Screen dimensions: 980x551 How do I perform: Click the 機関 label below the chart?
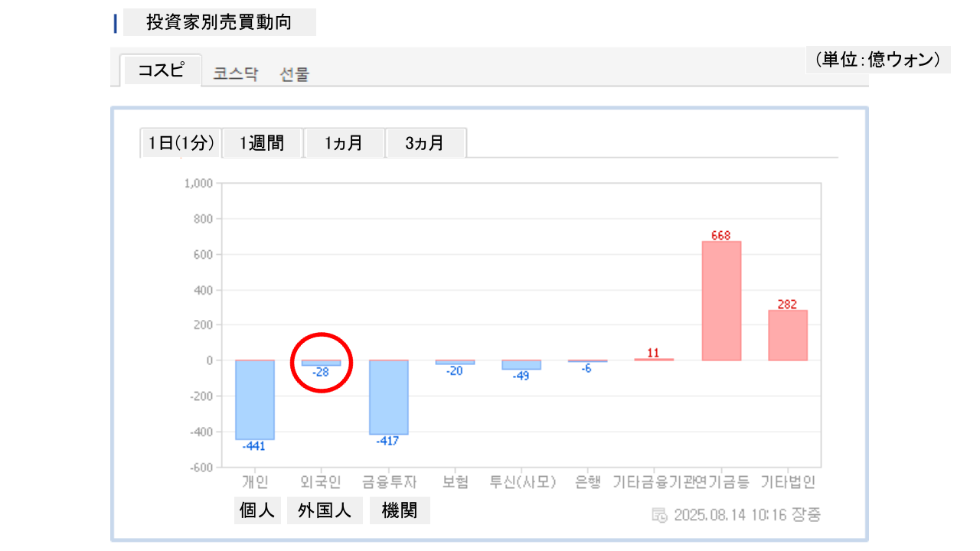(x=400, y=510)
